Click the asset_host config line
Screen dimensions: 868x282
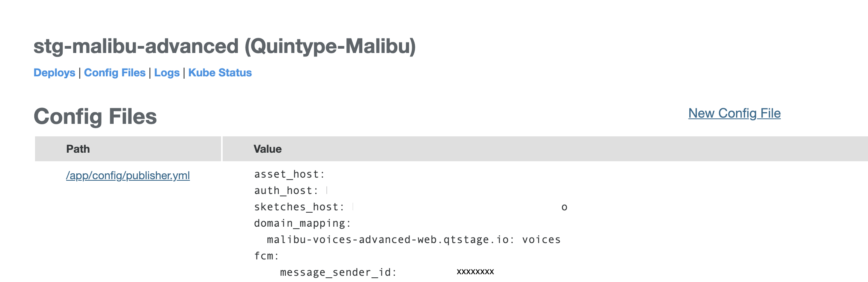pos(289,174)
